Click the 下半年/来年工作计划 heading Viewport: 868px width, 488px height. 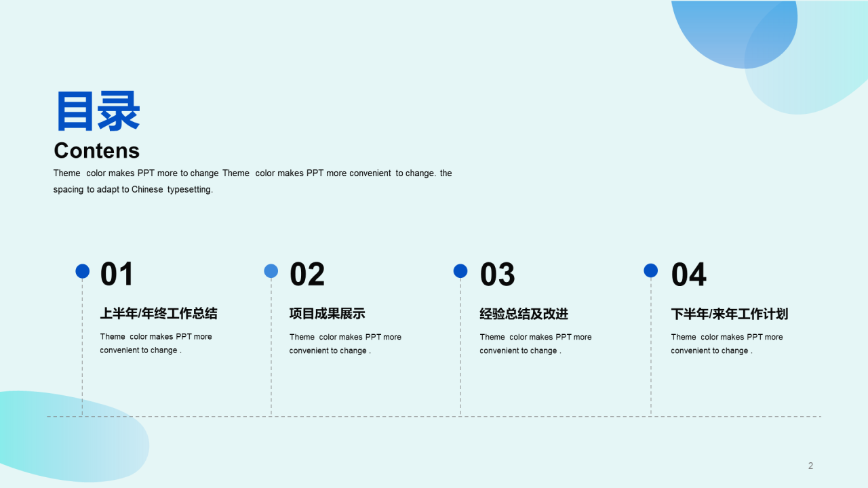(x=729, y=314)
